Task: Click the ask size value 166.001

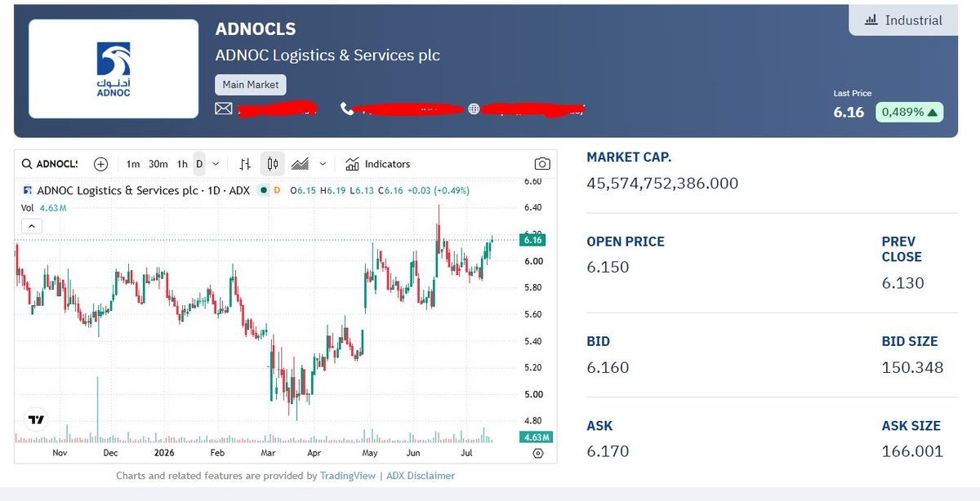Action: [x=912, y=451]
